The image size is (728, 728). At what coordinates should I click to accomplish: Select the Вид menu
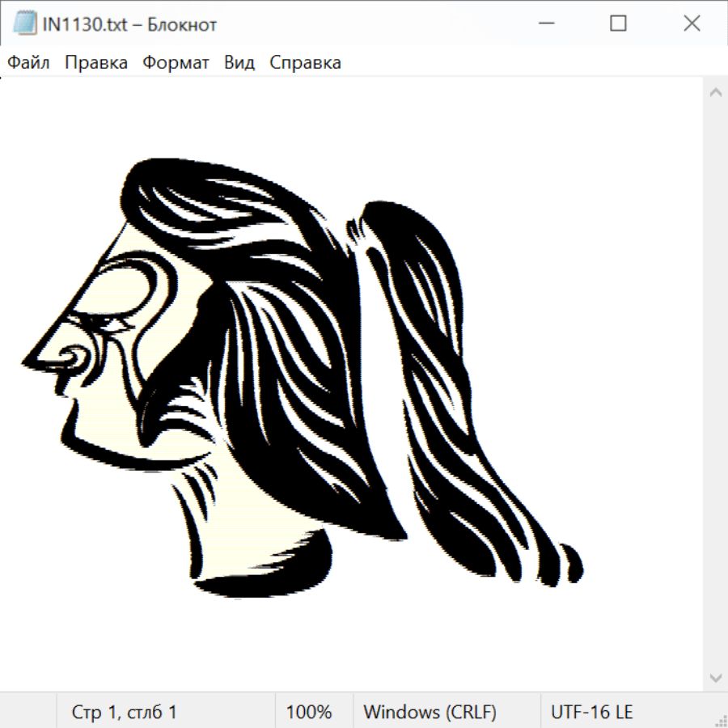click(239, 63)
